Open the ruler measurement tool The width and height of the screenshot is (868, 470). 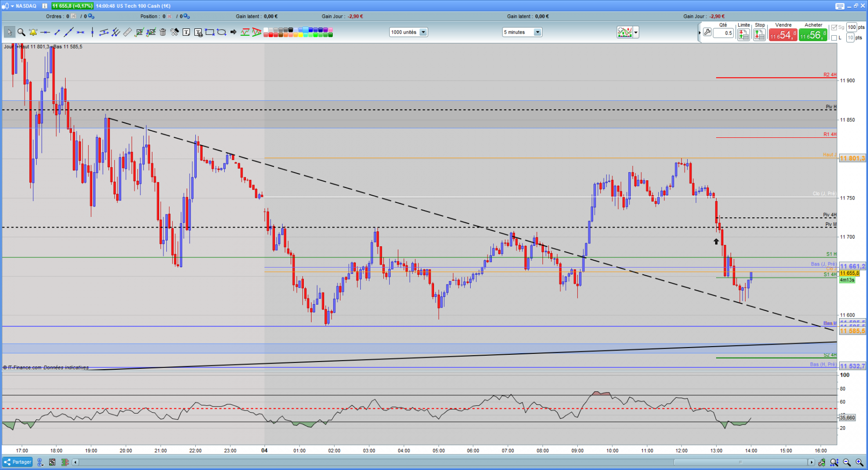pyautogui.click(x=127, y=32)
